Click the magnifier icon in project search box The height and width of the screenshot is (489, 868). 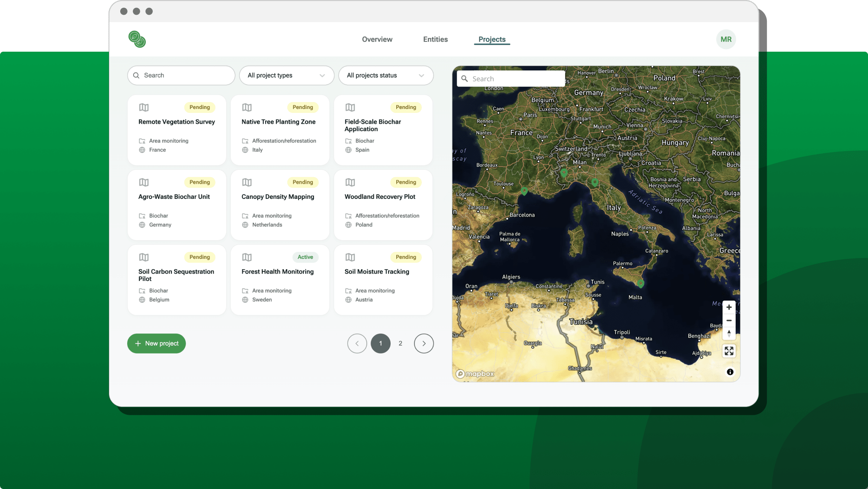136,75
